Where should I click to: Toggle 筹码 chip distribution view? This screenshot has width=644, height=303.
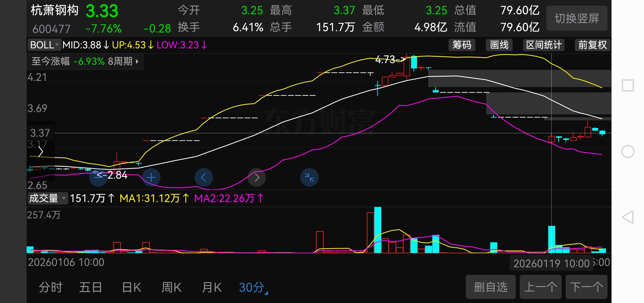[462, 45]
